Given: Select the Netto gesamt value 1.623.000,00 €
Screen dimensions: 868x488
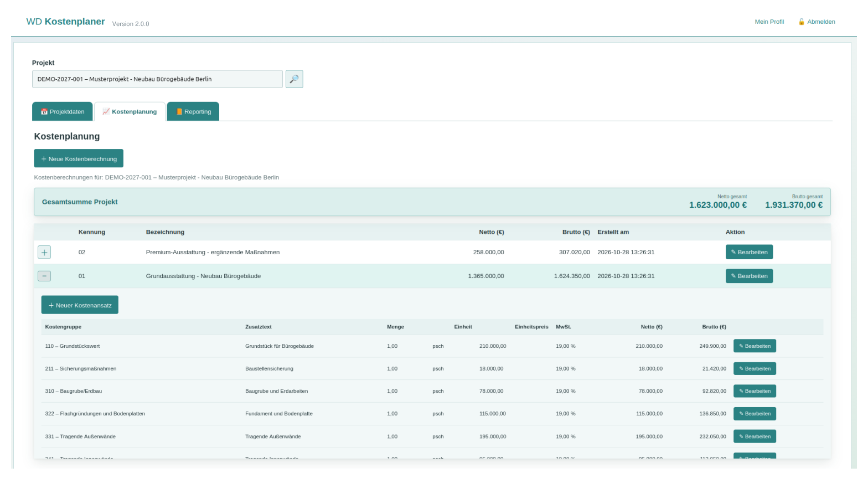Looking at the screenshot, I should [717, 205].
